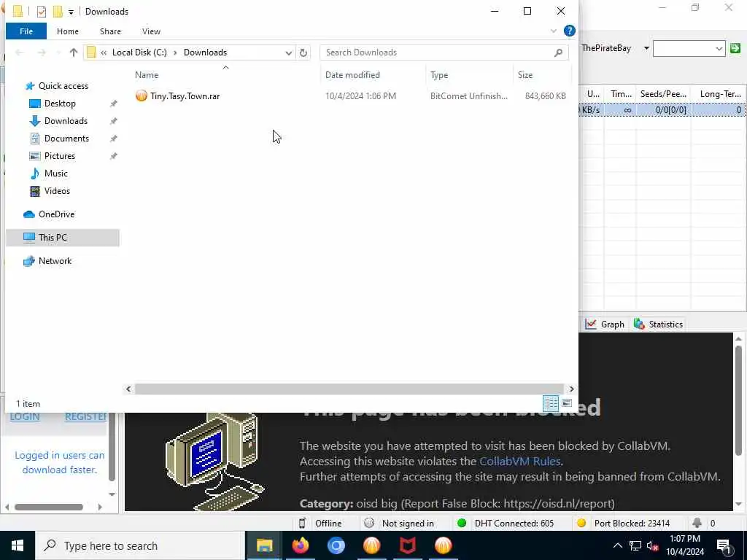Click the REGISTER link in BitComet
The height and width of the screenshot is (560, 747).
click(86, 417)
